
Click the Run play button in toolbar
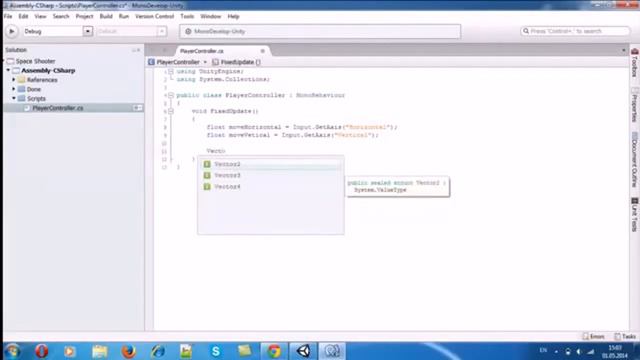pyautogui.click(x=12, y=31)
